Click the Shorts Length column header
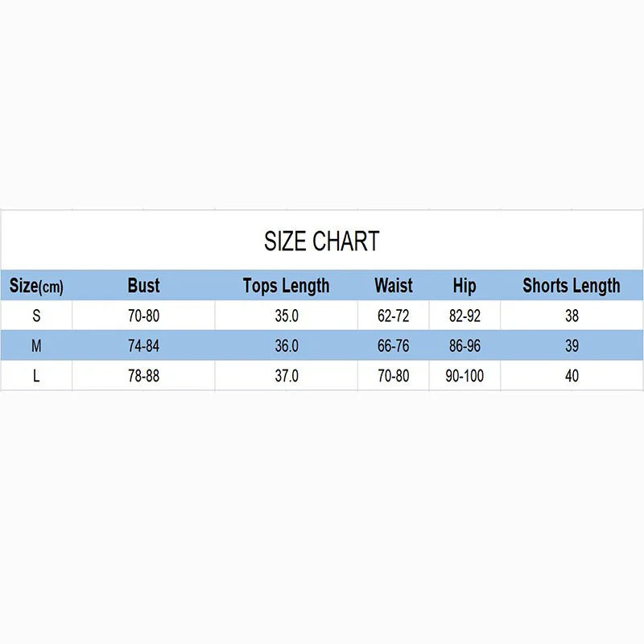644x644 pixels. (x=571, y=286)
